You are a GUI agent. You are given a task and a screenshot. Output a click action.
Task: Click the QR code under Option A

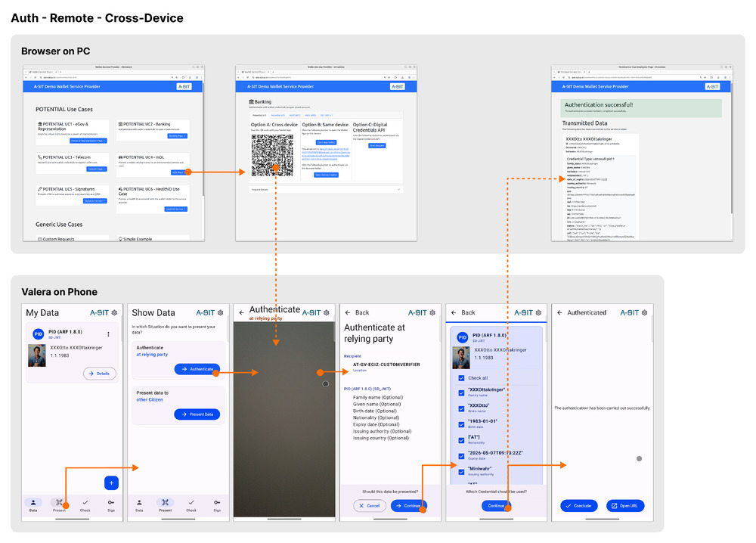271,154
